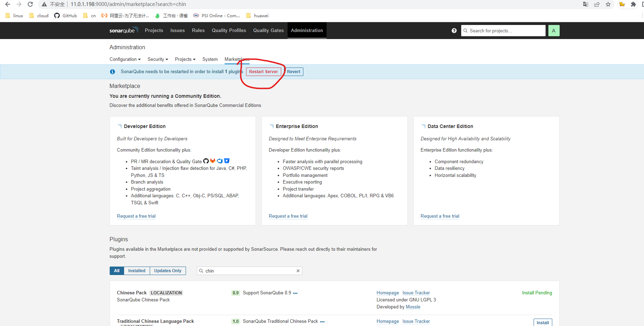Click the browser back arrow
This screenshot has width=644, height=326.
pos(8,4)
